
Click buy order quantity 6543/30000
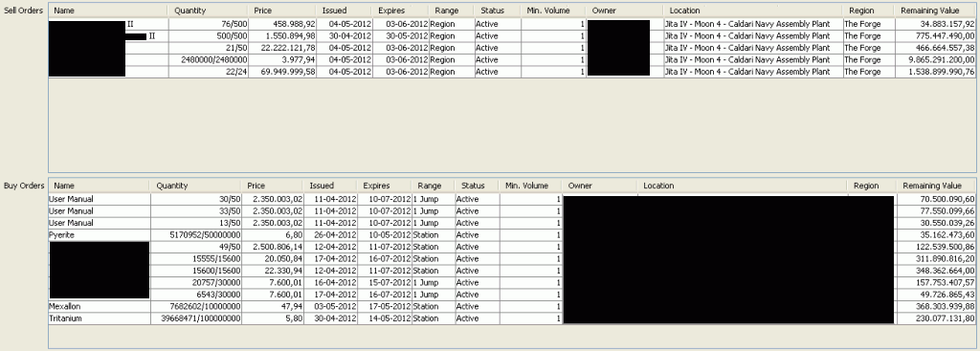(220, 295)
